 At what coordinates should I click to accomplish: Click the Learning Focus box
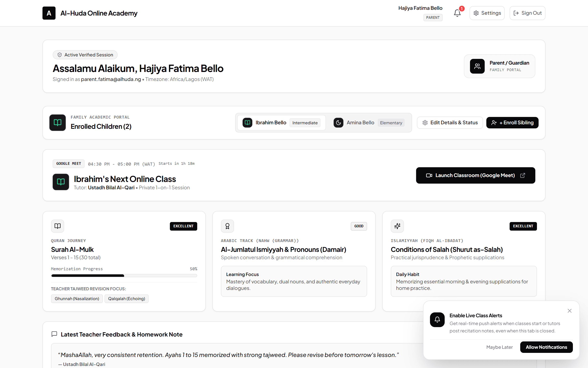tap(294, 281)
